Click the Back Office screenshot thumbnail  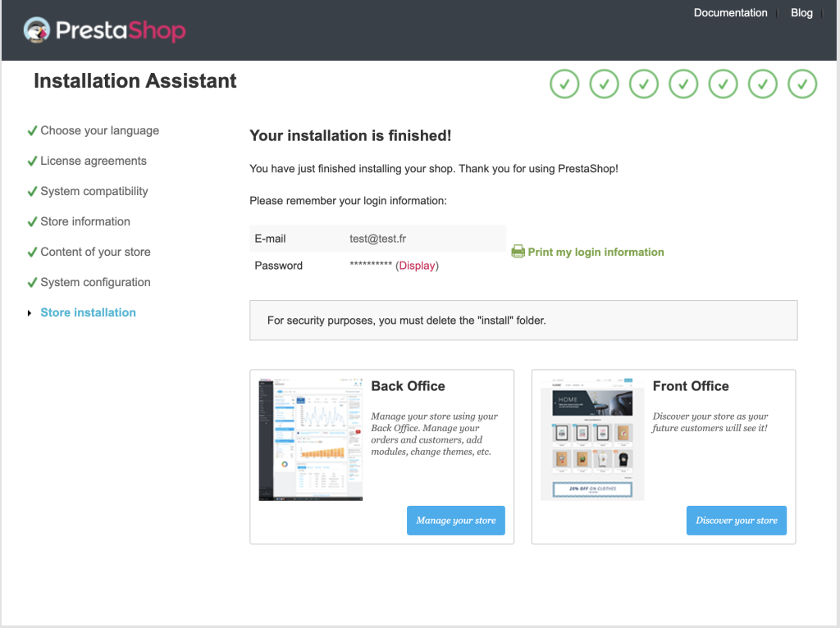(310, 439)
